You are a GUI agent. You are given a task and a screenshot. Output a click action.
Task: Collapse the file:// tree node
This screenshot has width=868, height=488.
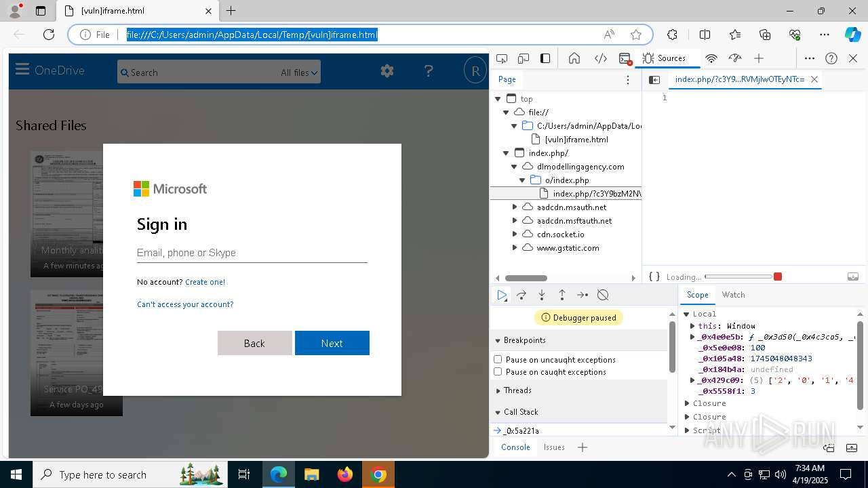pyautogui.click(x=506, y=113)
